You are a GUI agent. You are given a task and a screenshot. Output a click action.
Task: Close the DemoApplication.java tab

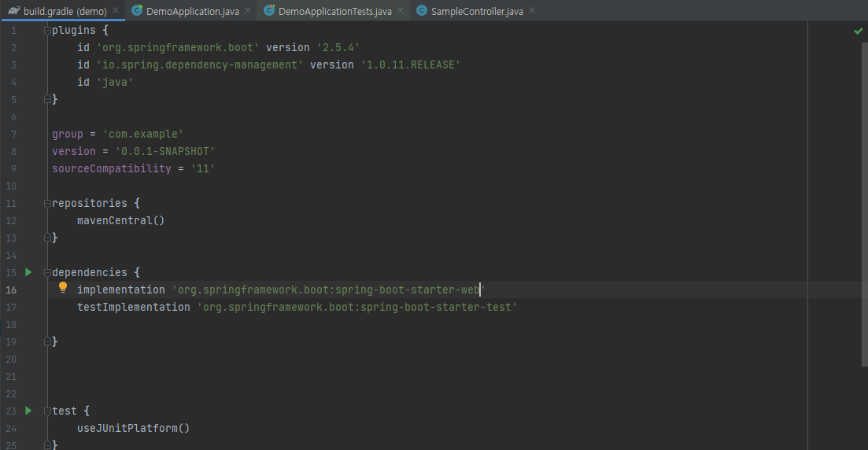tap(248, 10)
